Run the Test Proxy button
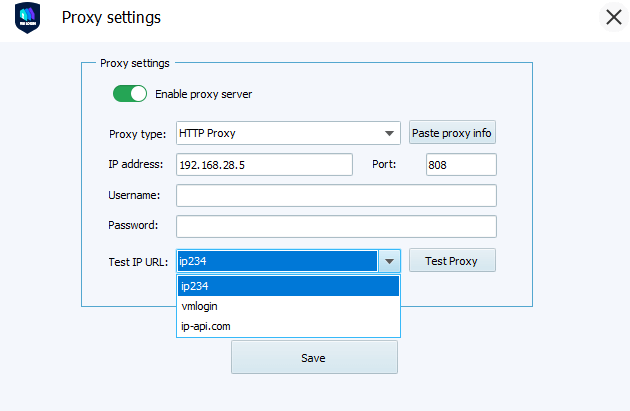The height and width of the screenshot is (411, 630). (452, 261)
